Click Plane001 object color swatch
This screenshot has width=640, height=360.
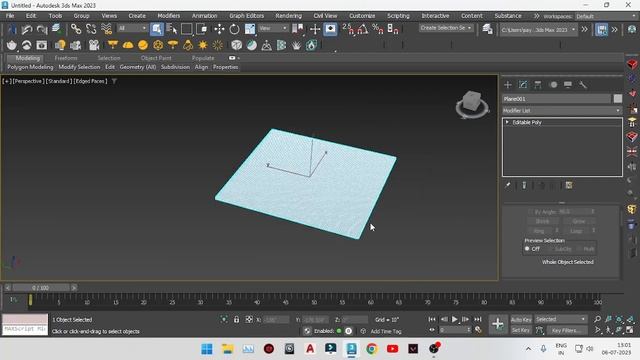click(618, 99)
